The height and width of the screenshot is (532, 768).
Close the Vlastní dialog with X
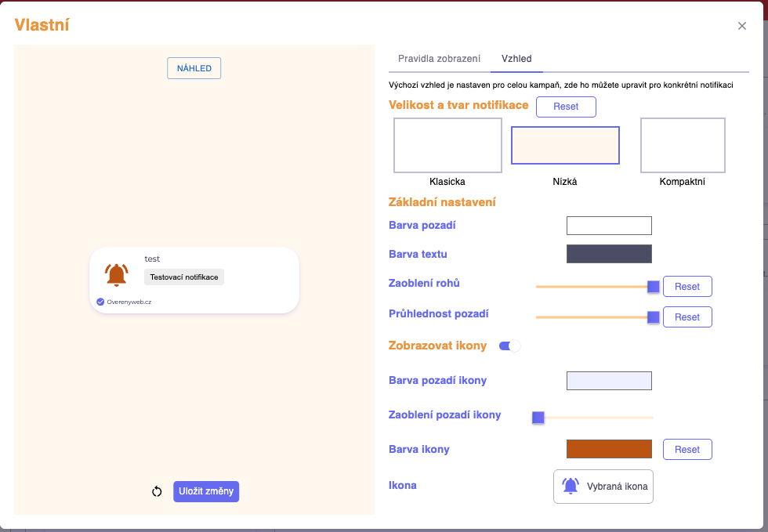coord(741,26)
